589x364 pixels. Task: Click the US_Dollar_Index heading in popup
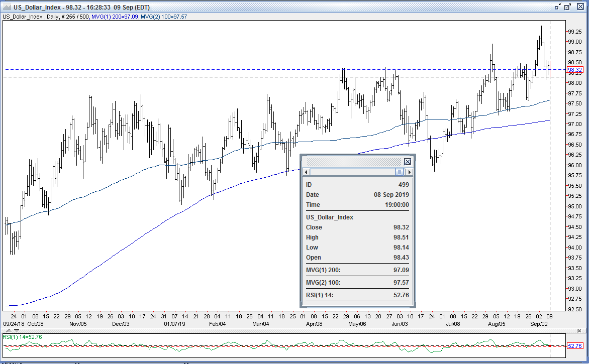coord(330,217)
